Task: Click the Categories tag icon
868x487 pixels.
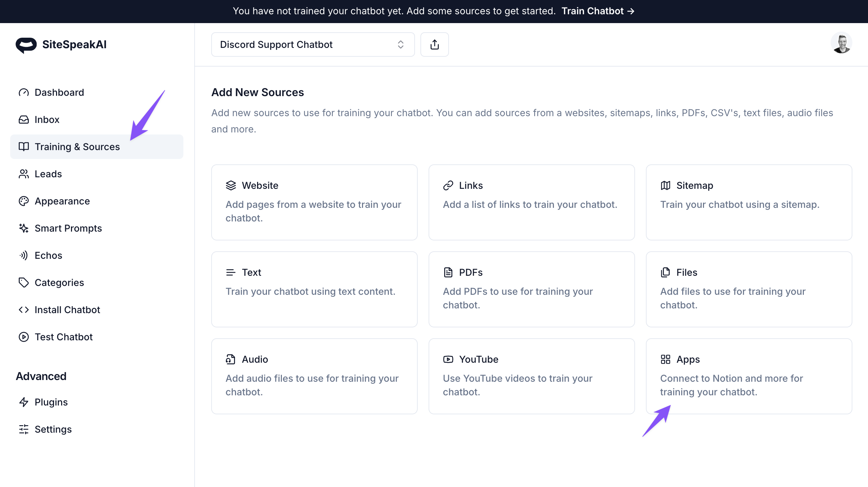Action: tap(23, 283)
